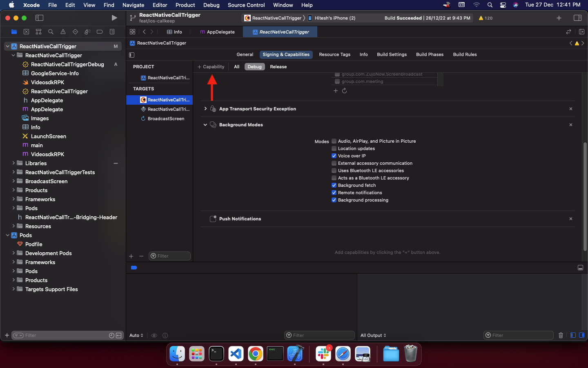Open the Source Control menu
Viewport: 588px width, 368px height.
pos(246,5)
